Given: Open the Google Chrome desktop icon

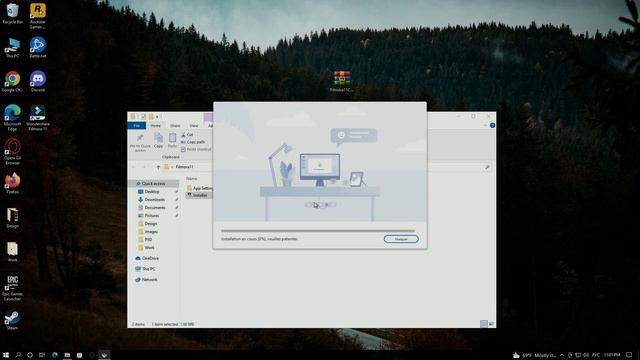Looking at the screenshot, I should (12, 81).
